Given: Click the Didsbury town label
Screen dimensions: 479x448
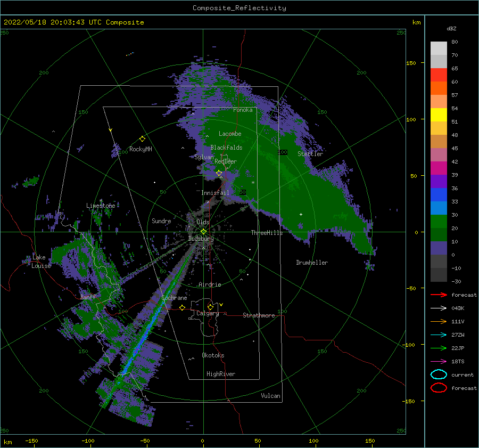Looking at the screenshot, I should tap(201, 239).
